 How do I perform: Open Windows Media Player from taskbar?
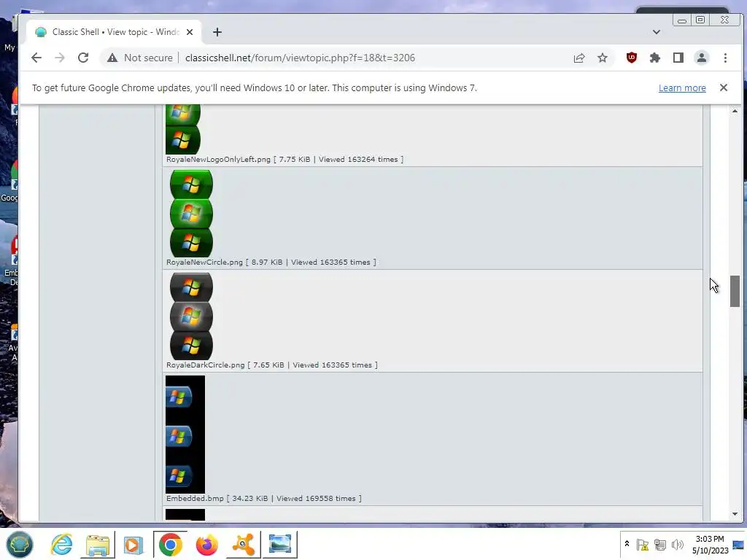point(133,544)
